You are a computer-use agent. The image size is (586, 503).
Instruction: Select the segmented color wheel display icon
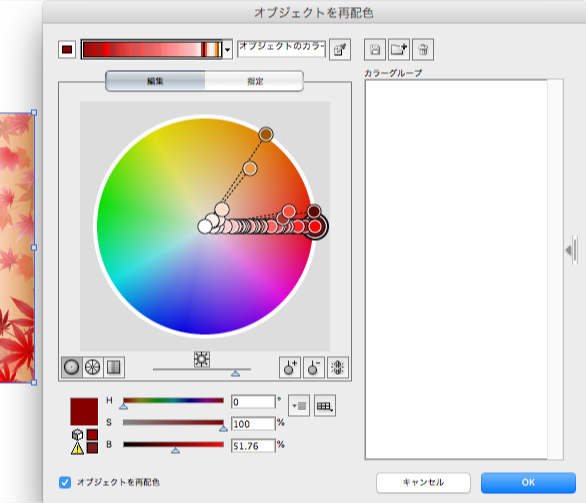tap(93, 367)
